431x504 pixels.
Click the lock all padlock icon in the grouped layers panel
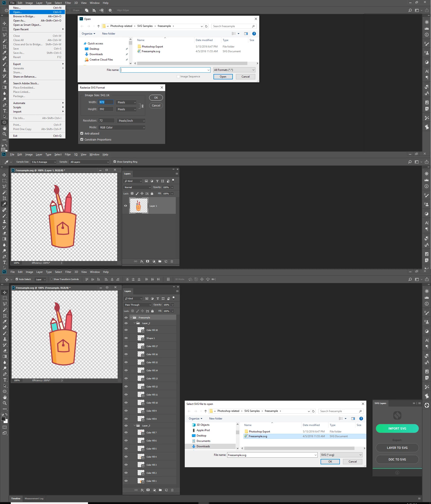click(x=152, y=311)
